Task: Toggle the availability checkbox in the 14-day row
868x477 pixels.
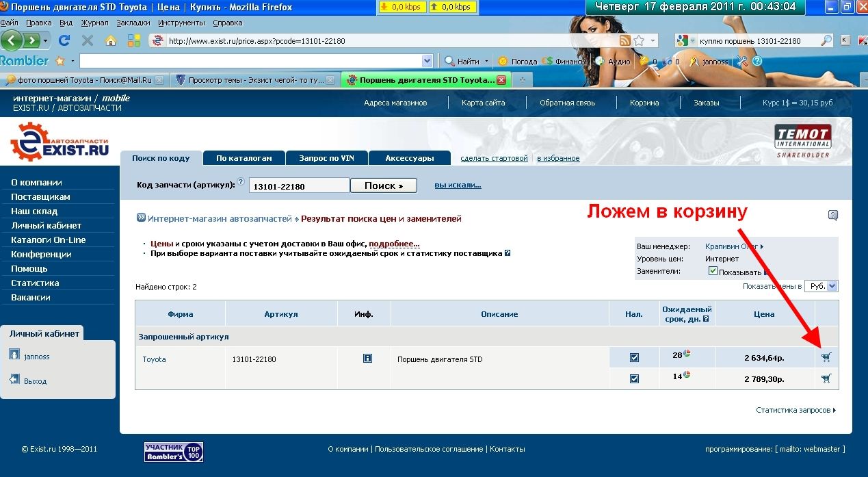Action: pos(634,378)
